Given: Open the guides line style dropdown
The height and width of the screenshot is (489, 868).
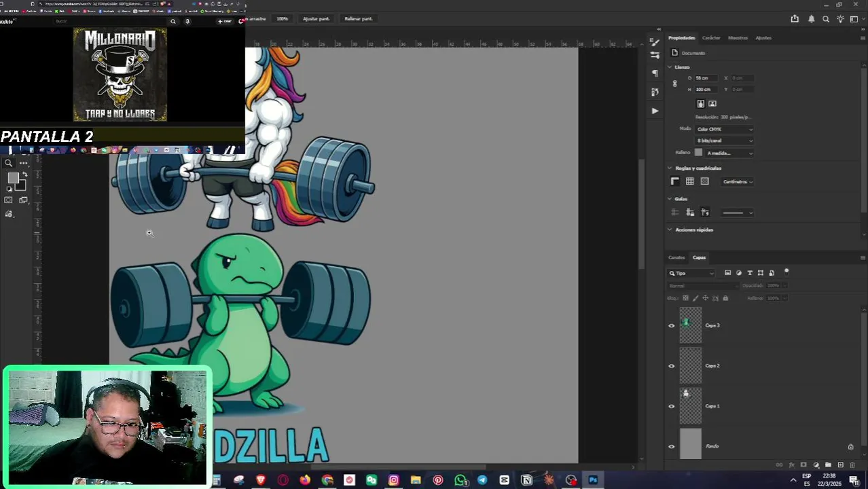Looking at the screenshot, I should click(737, 213).
